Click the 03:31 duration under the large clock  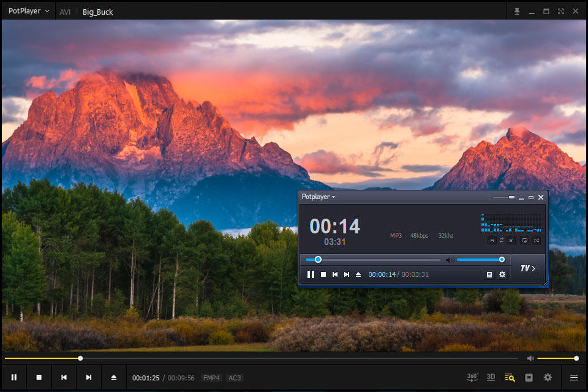pos(334,242)
